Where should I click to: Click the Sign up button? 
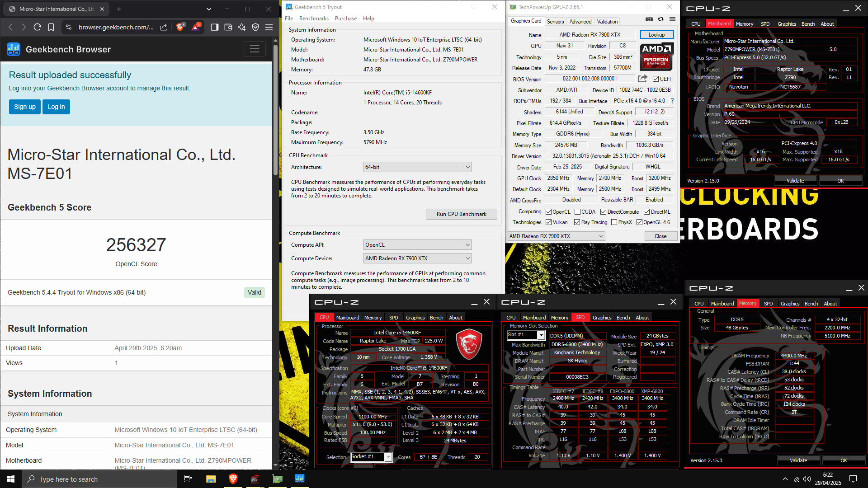(x=25, y=107)
